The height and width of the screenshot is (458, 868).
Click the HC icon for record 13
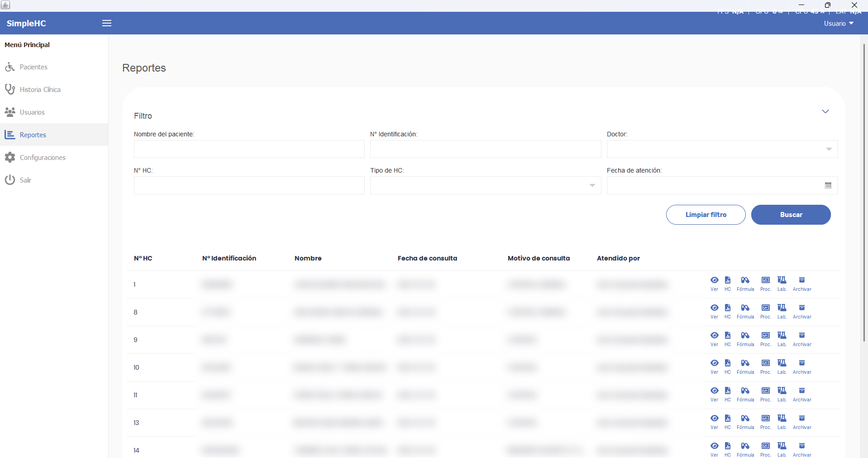(x=728, y=422)
